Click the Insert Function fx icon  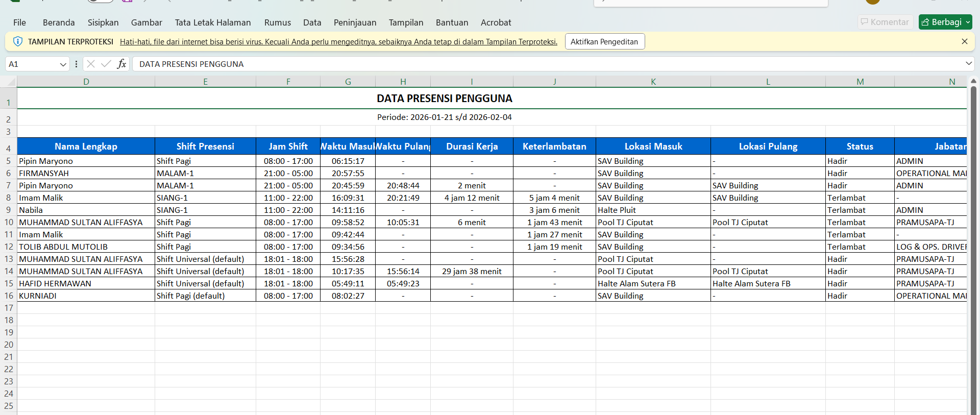[x=121, y=64]
